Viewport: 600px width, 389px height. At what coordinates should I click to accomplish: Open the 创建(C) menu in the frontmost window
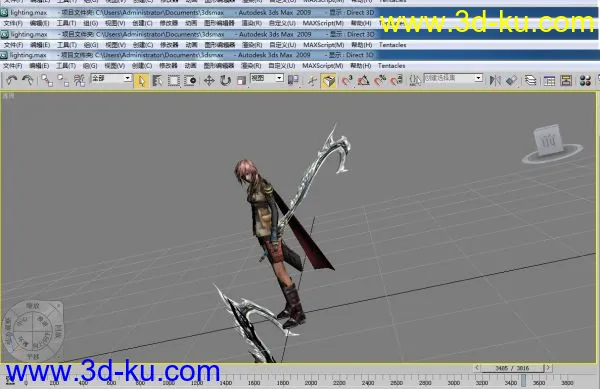[x=142, y=66]
